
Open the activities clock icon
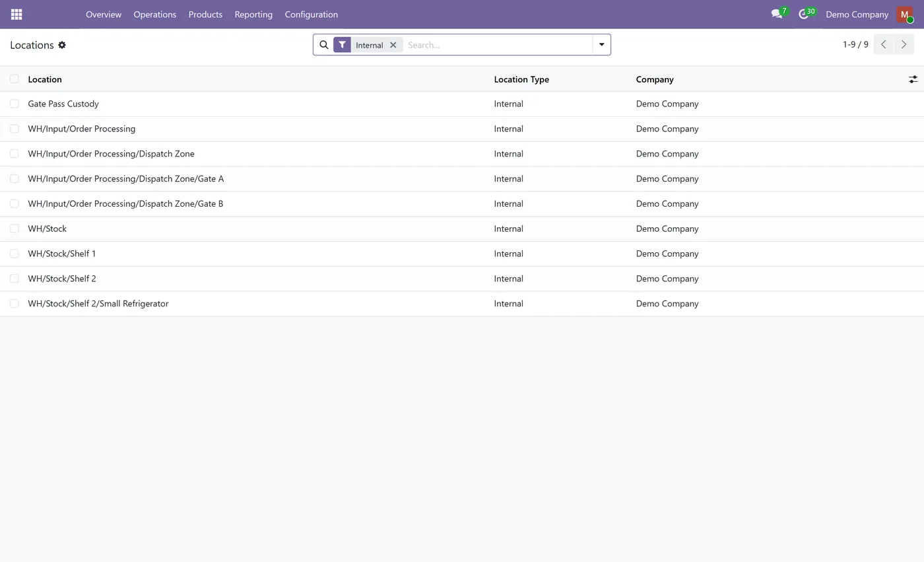coord(803,14)
